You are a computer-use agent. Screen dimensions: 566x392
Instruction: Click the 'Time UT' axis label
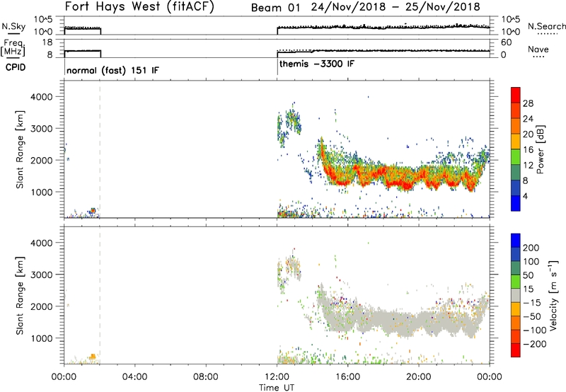click(277, 388)
